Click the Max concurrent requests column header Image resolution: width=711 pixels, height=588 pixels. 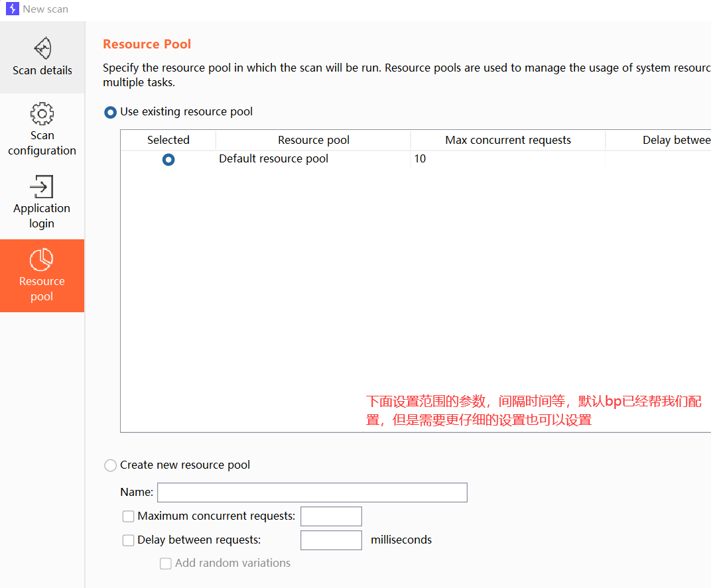click(x=508, y=140)
